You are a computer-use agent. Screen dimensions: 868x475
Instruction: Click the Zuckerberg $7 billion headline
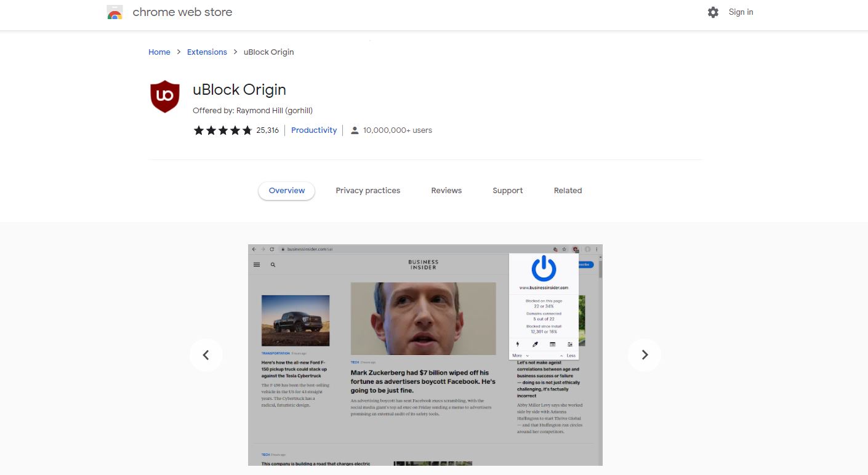click(423, 381)
